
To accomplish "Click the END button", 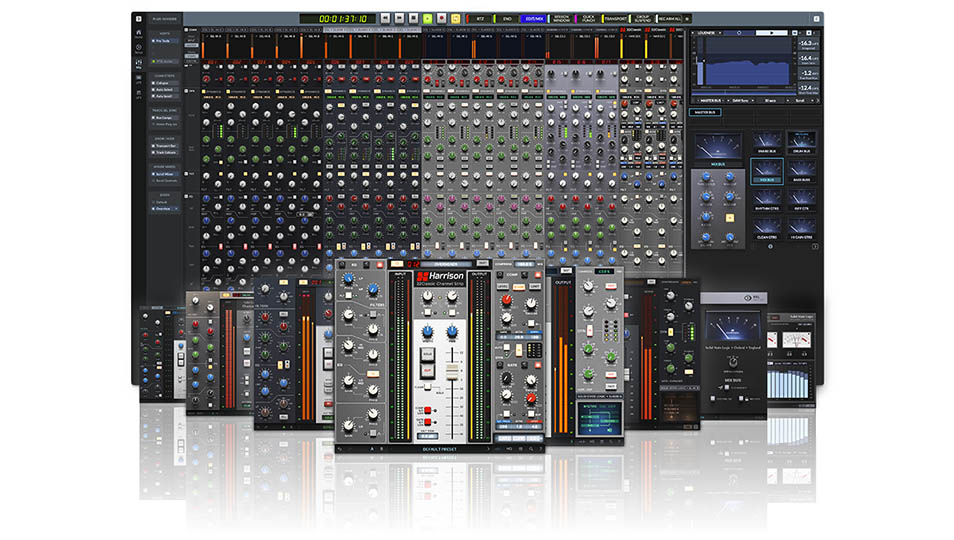I will (x=507, y=19).
